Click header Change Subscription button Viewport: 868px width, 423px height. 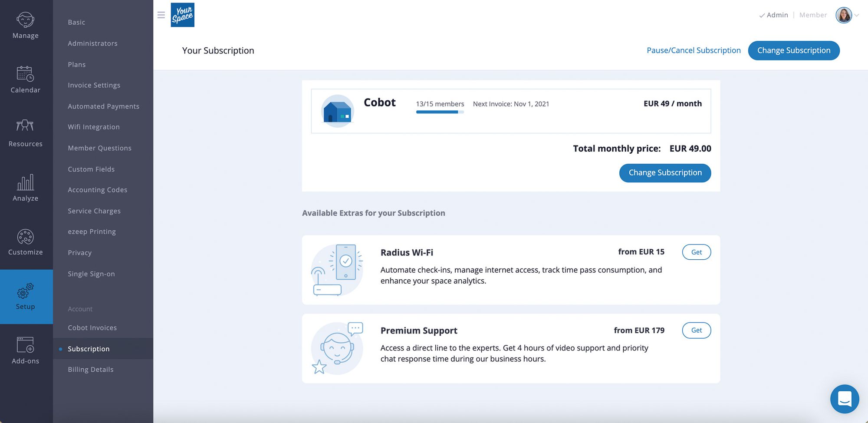[x=794, y=50]
